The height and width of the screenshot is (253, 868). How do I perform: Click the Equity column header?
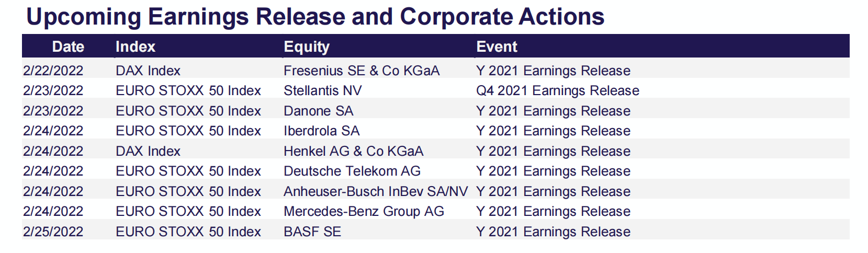tap(307, 47)
